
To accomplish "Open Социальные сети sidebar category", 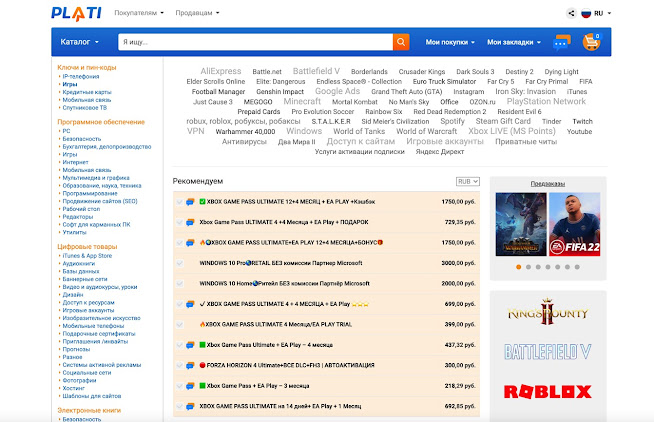I will pyautogui.click(x=87, y=373).
